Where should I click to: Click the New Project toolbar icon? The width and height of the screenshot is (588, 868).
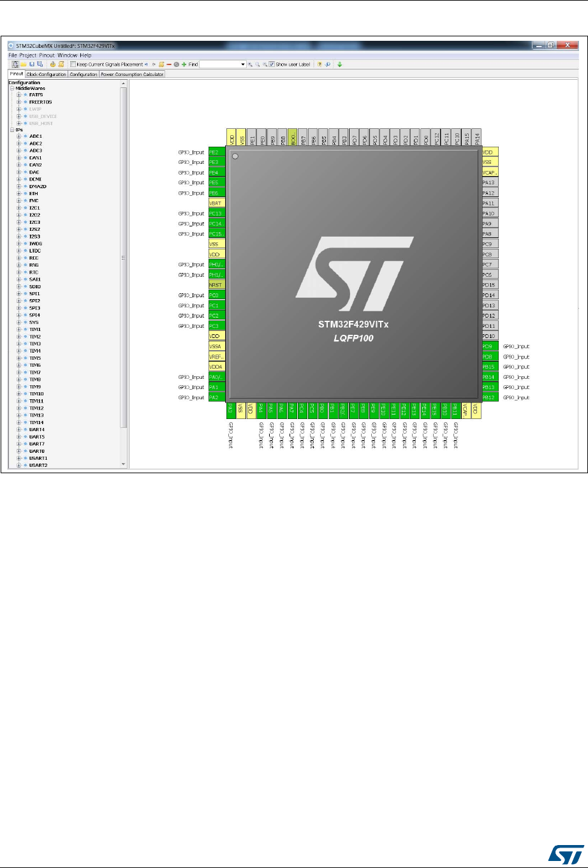15,64
